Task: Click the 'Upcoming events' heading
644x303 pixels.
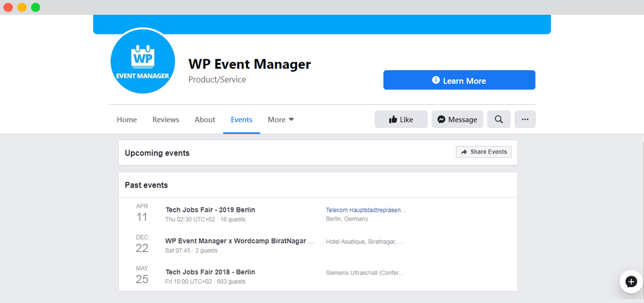Action: click(x=157, y=153)
